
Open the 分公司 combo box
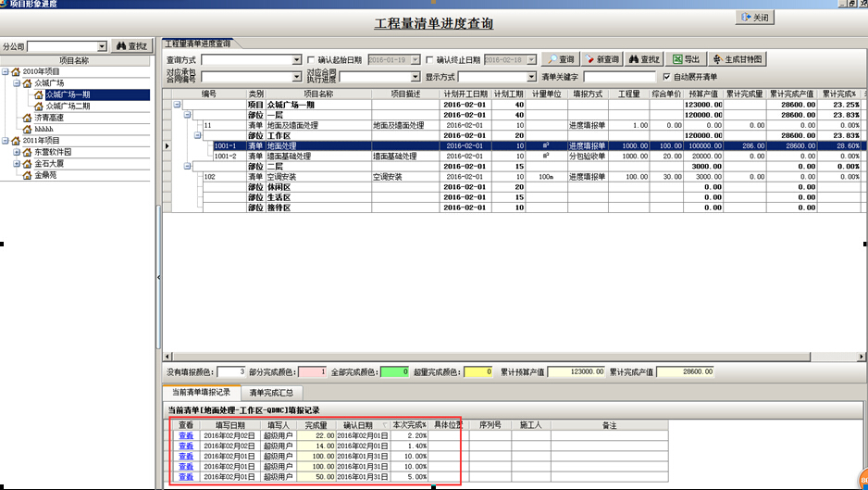(x=102, y=46)
